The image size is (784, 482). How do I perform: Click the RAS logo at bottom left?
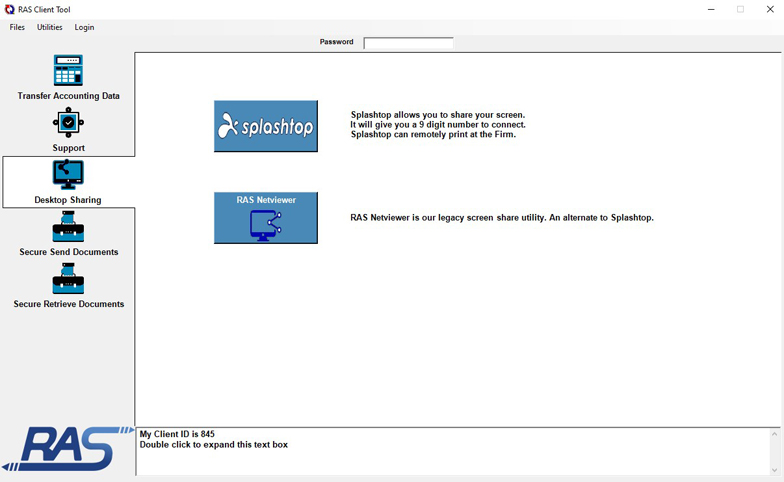coord(67,449)
